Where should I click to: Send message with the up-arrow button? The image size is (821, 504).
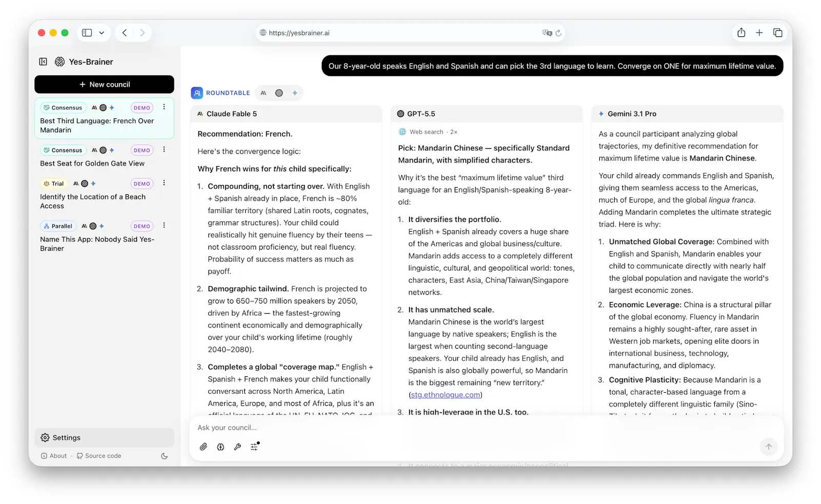[769, 447]
